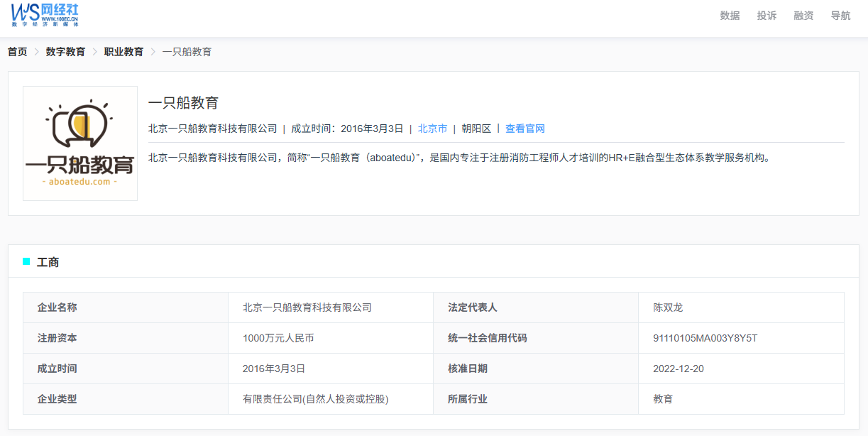This screenshot has height=436, width=868.
Task: Select the 工商 section heading
Action: tap(48, 262)
